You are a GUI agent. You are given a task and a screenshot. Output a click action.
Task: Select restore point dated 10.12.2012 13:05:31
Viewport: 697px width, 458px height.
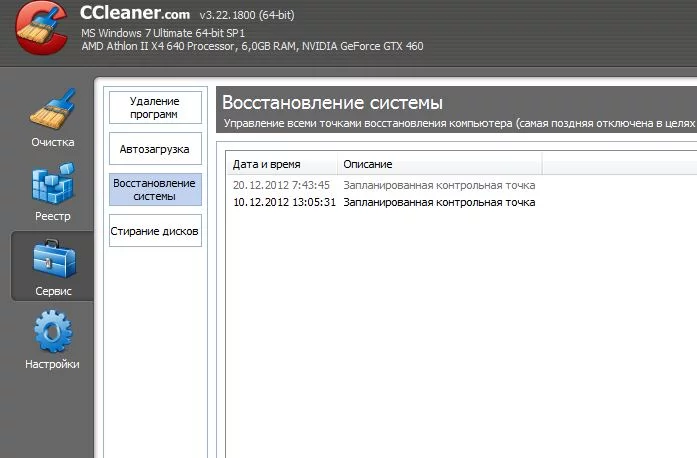click(284, 202)
